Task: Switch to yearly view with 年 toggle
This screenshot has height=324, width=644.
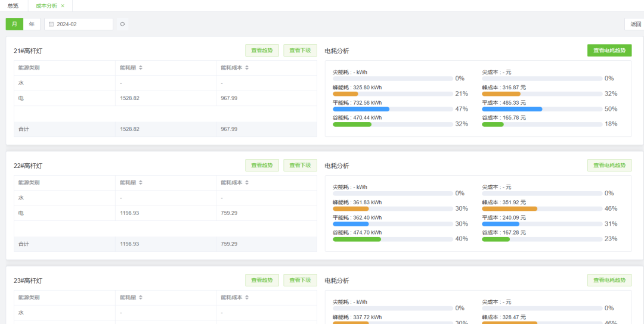Action: pyautogui.click(x=32, y=24)
